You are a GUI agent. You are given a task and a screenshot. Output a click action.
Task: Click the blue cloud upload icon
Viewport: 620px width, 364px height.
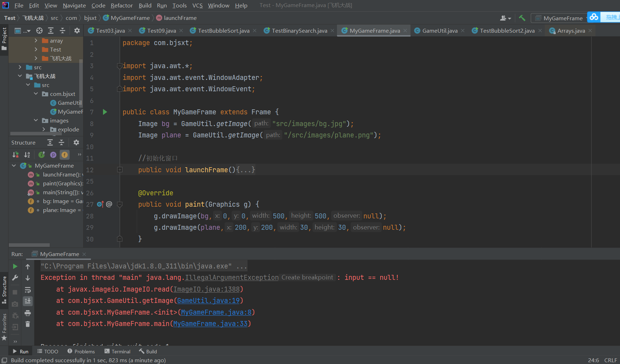pos(594,17)
